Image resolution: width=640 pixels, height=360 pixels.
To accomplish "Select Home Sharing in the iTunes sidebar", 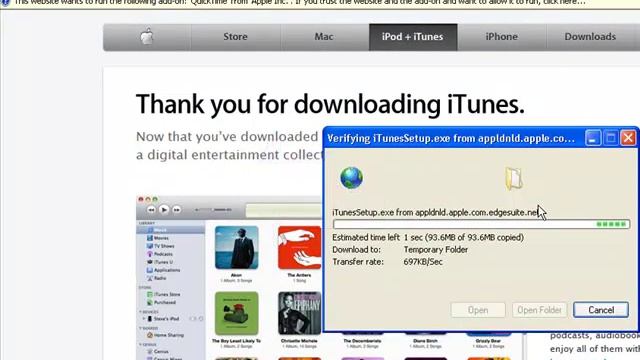I will pyautogui.click(x=165, y=335).
